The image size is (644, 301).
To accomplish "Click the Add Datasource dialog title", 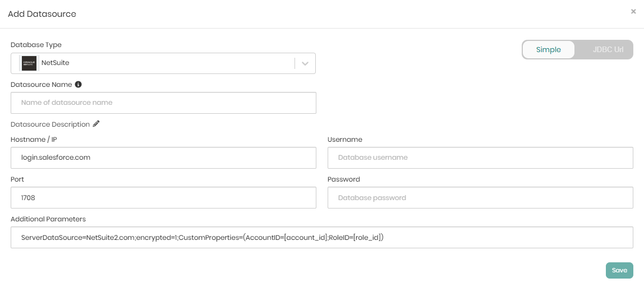I will pyautogui.click(x=42, y=14).
